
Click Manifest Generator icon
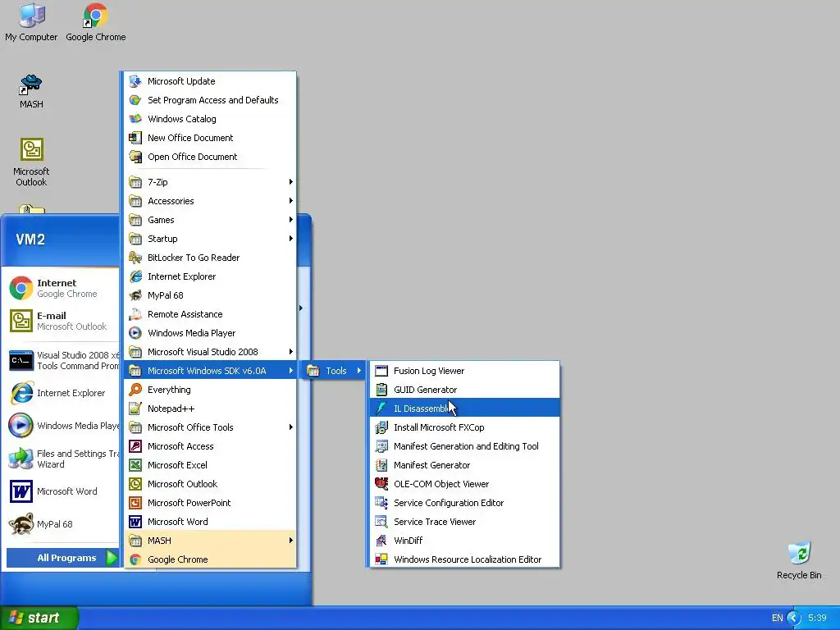pyautogui.click(x=381, y=465)
